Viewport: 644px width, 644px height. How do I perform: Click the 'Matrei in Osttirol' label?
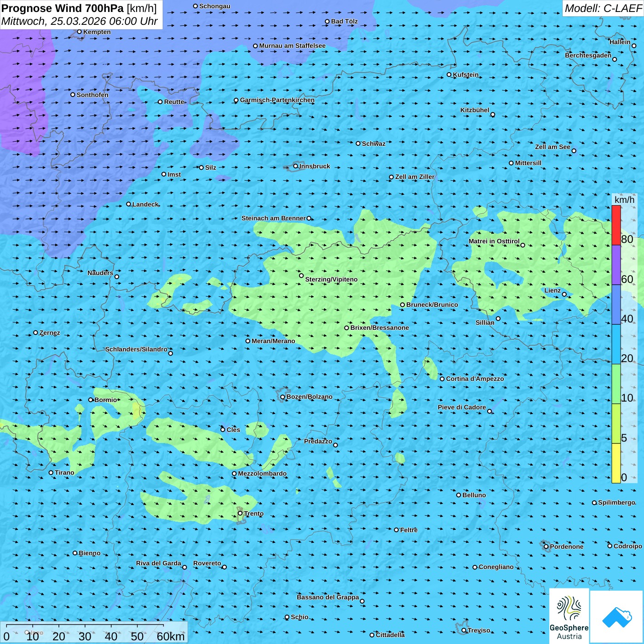tap(494, 241)
